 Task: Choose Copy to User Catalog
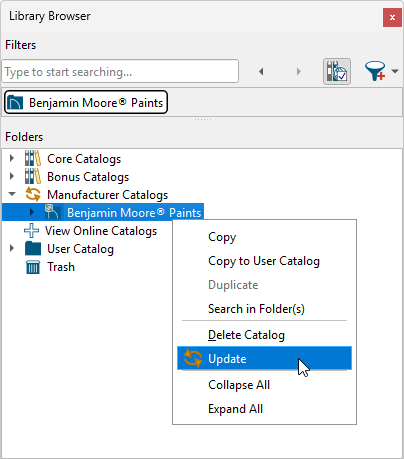264,261
